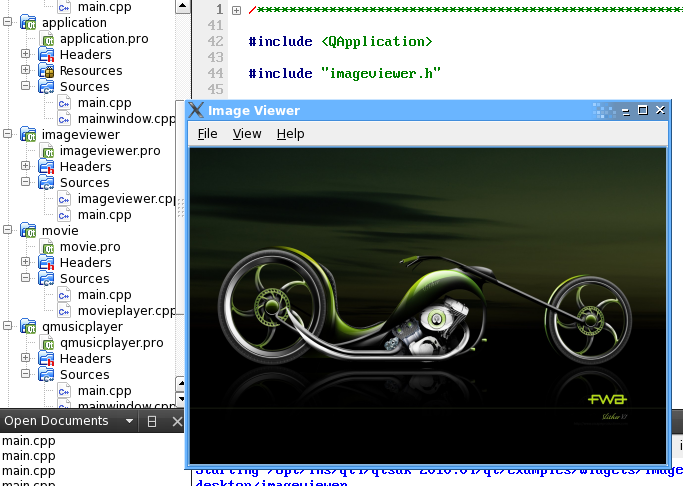
Task: Select imageviewer.cpp in project tree
Action: [x=126, y=199]
